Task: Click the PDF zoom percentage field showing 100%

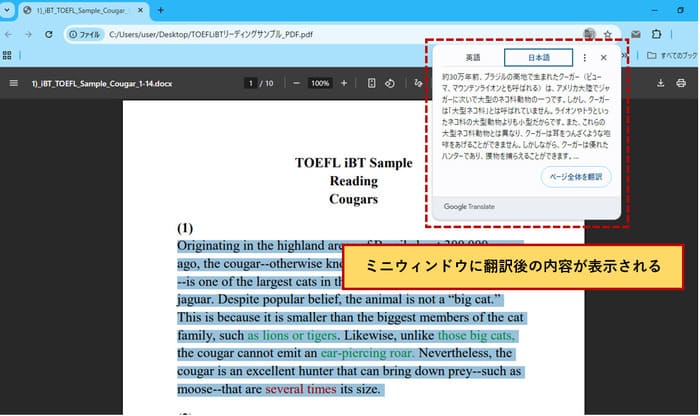Action: (320, 83)
